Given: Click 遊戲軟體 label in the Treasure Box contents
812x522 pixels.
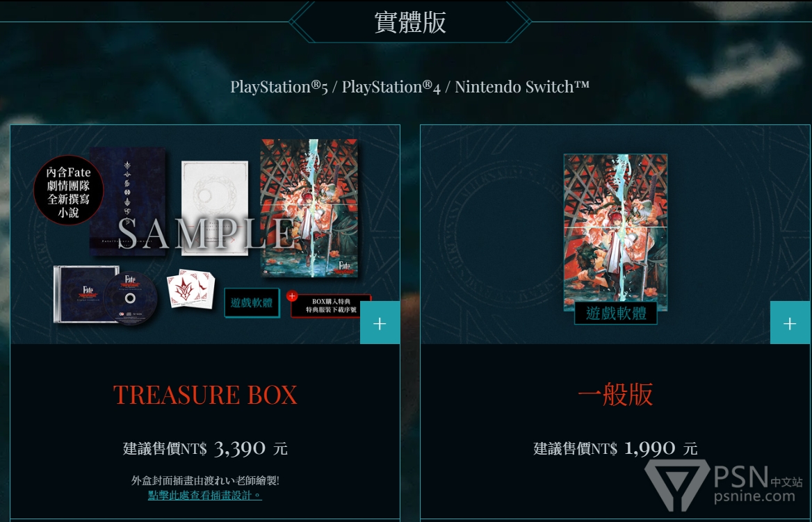Looking at the screenshot, I should pyautogui.click(x=252, y=302).
